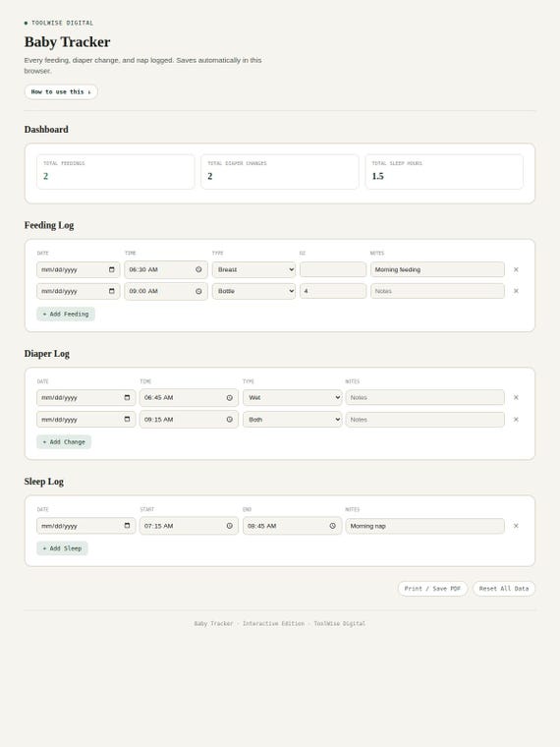Focus the oz field containing 4
The image size is (560, 747).
333,291
